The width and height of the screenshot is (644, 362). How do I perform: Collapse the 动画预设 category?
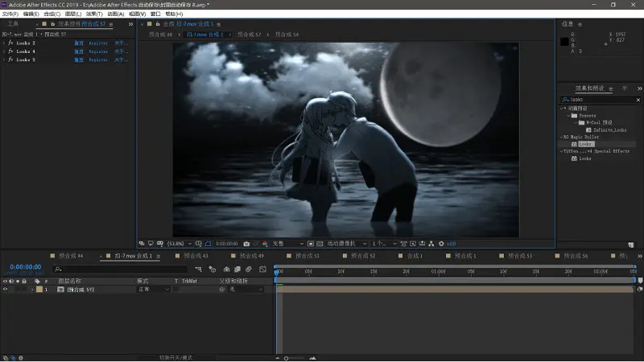point(562,109)
